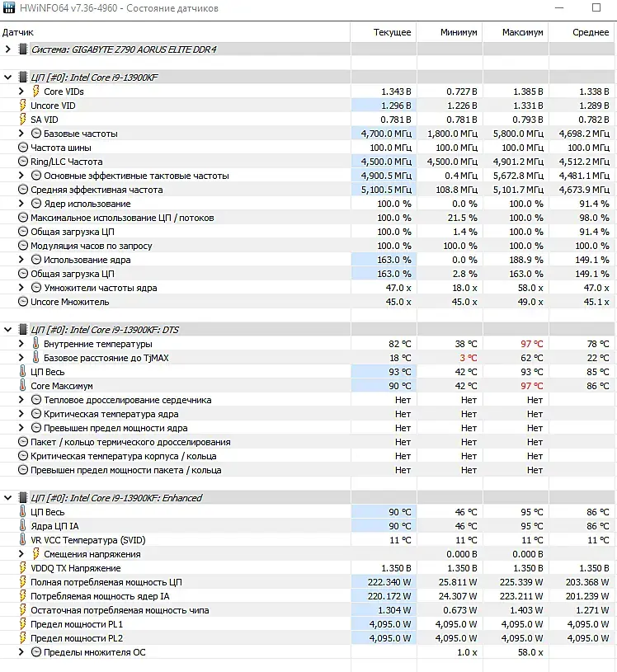Expand the Базовые частоты row
This screenshot has height=672, width=617.
coord(21,134)
